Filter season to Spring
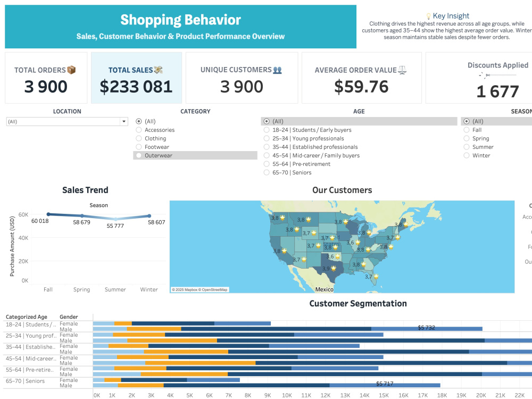 [467, 138]
